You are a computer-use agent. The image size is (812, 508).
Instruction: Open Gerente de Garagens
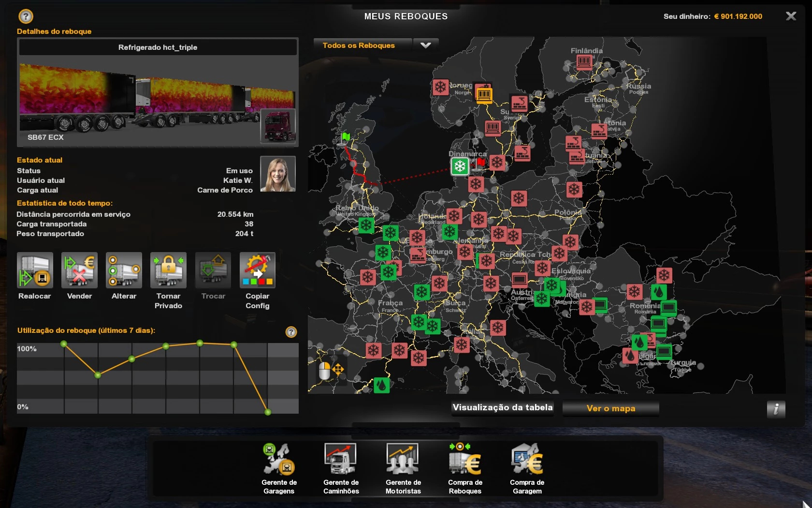[x=279, y=460]
